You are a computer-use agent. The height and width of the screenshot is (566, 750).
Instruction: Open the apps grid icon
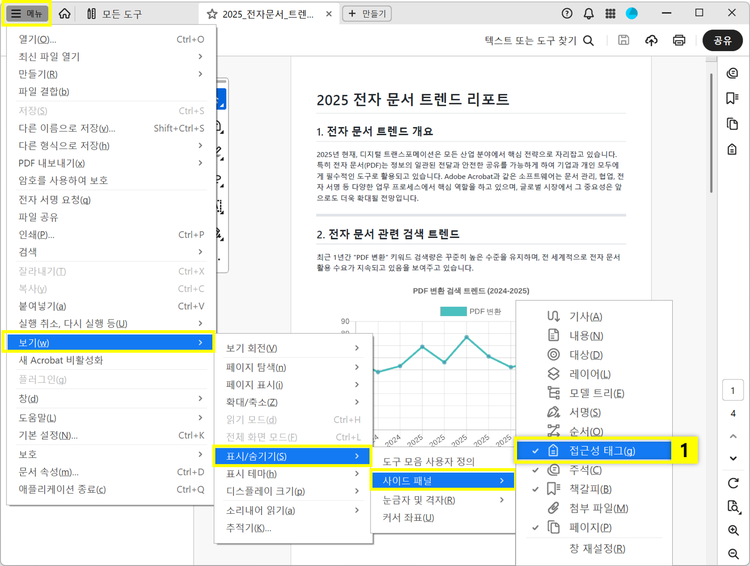[610, 13]
